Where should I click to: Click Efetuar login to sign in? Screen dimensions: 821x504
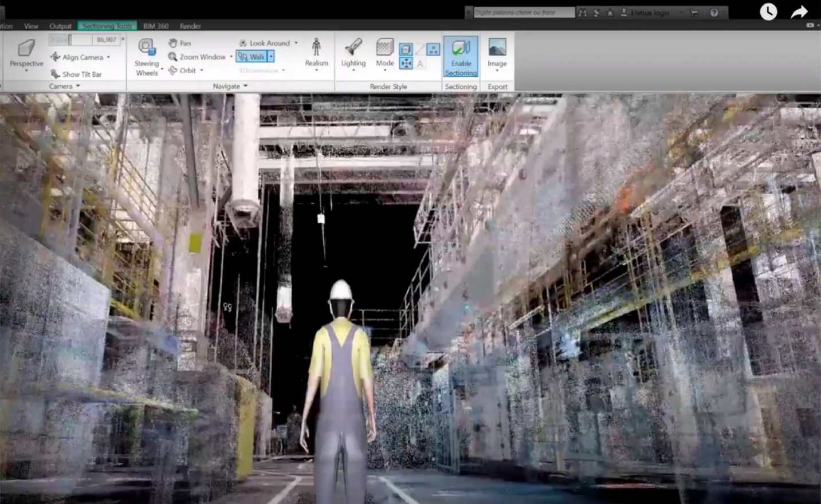(x=649, y=13)
